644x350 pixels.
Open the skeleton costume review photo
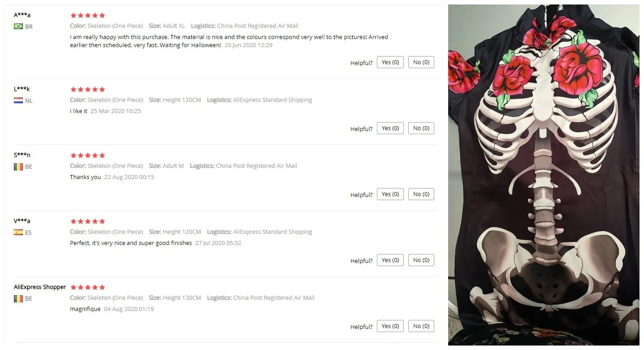544,175
